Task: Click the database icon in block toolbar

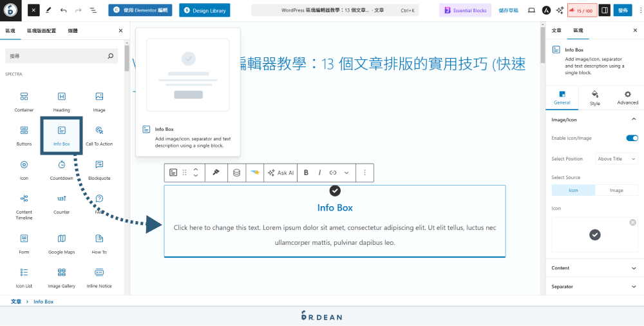Action: [x=236, y=173]
